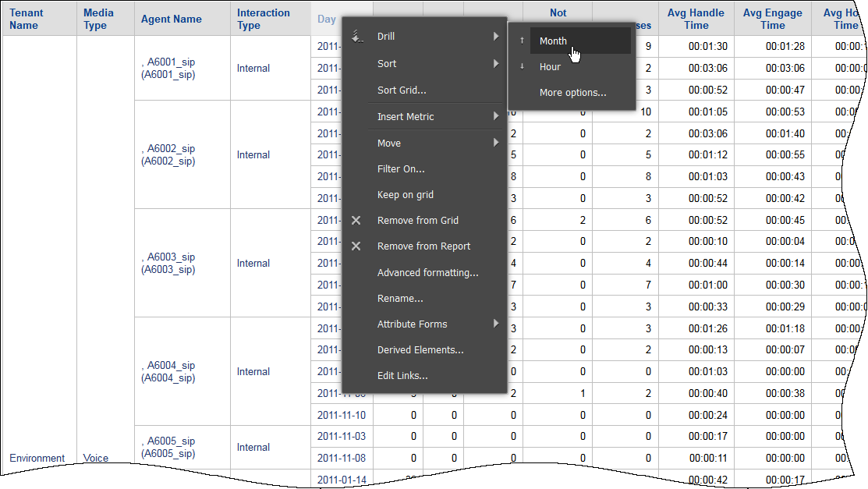Click Edit Links menu entry

(x=402, y=376)
